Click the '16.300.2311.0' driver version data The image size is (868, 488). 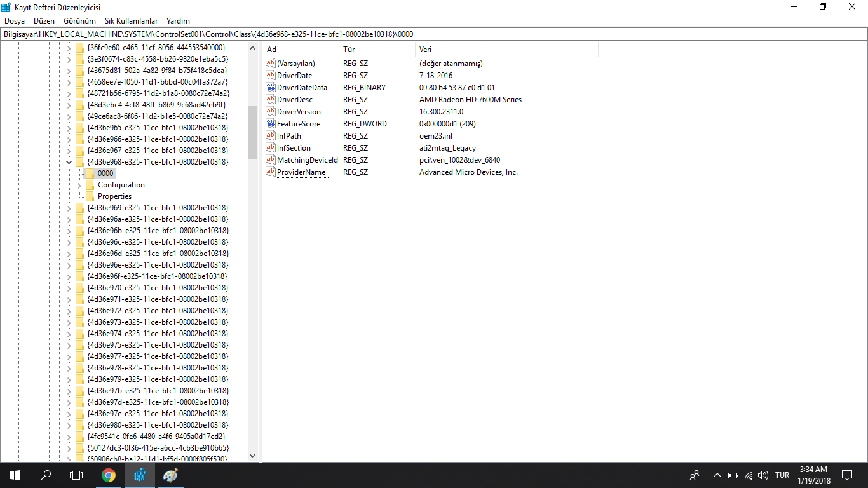click(x=441, y=112)
